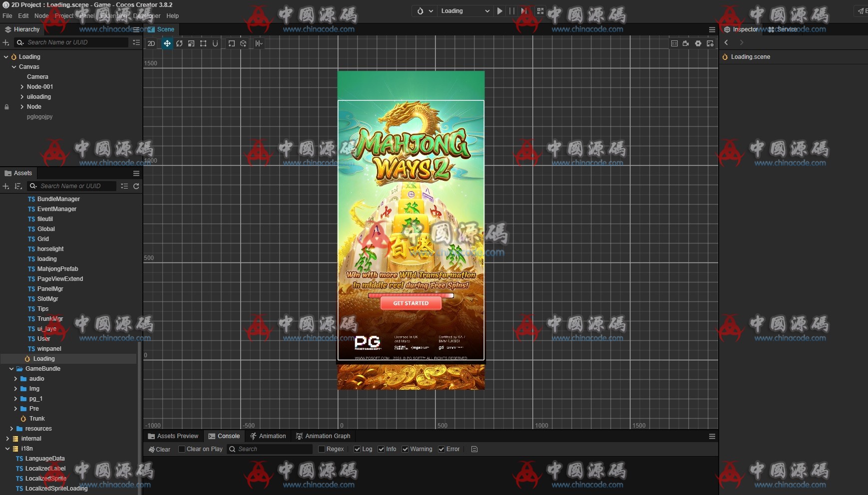
Task: Switch to the Animation tab
Action: coord(268,436)
